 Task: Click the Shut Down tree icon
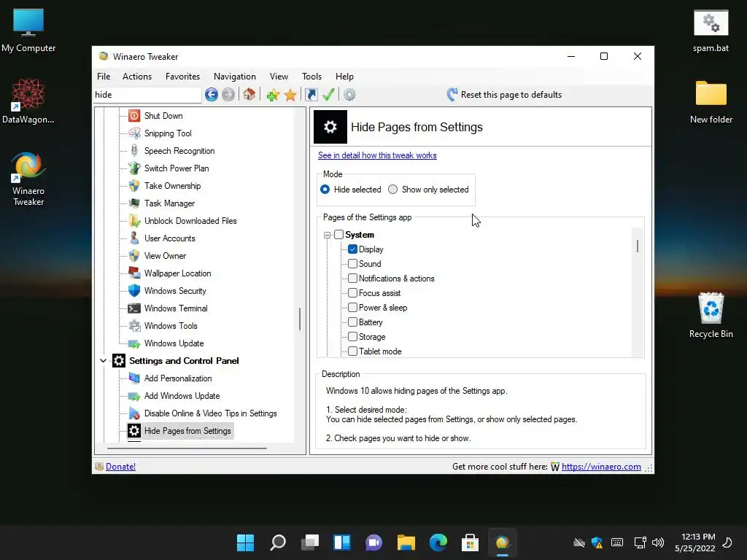point(134,116)
